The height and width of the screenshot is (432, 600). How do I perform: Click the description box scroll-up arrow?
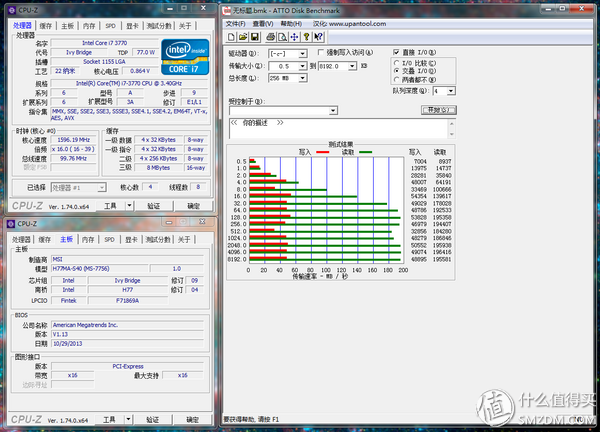[452, 124]
